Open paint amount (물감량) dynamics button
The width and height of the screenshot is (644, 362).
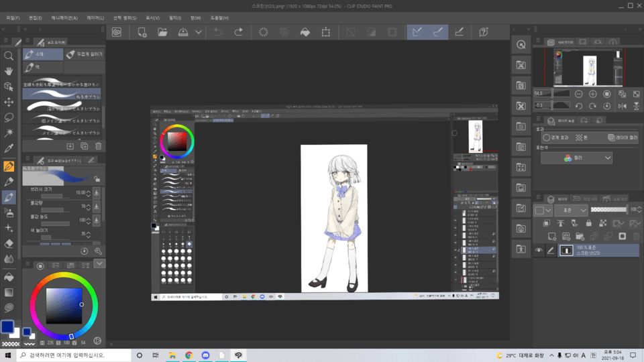coord(96,206)
